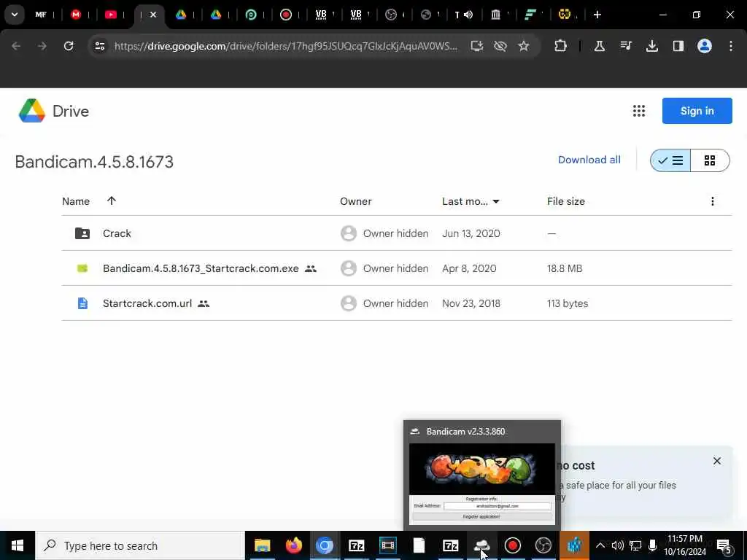Open the Google apps grid menu
This screenshot has height=560, width=747.
point(639,111)
